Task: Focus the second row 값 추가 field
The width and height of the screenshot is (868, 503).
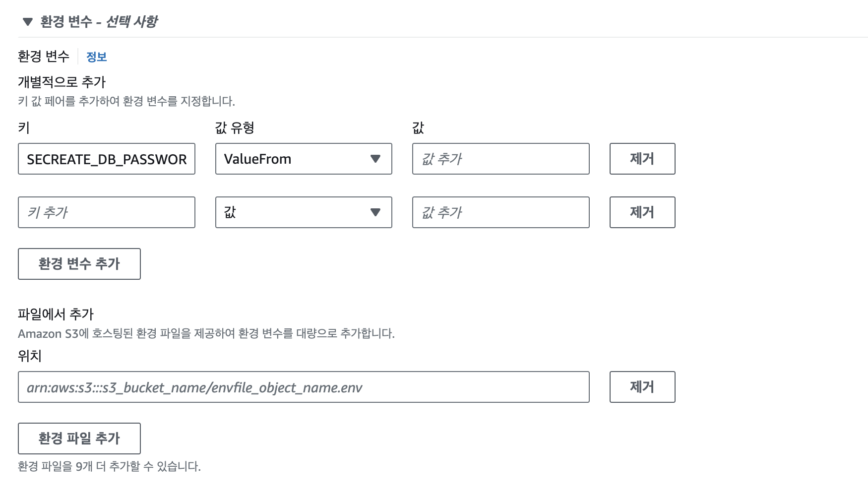Action: [500, 213]
